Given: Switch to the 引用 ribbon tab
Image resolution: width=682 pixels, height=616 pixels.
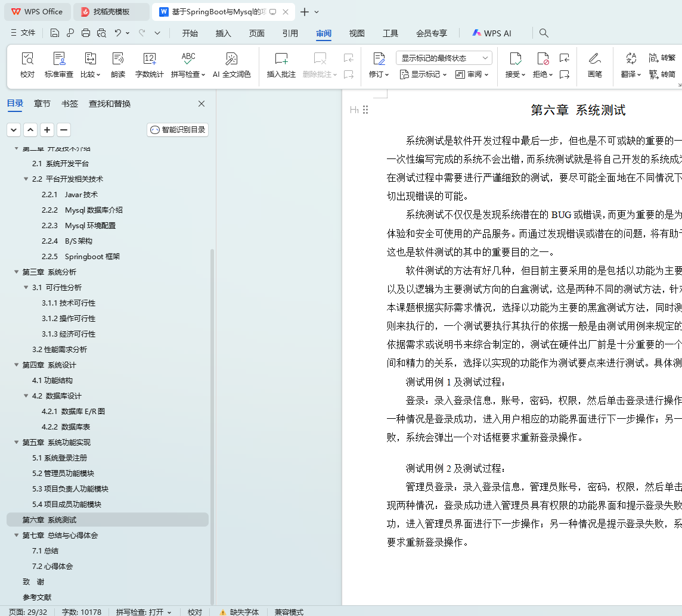Looking at the screenshot, I should point(290,33).
